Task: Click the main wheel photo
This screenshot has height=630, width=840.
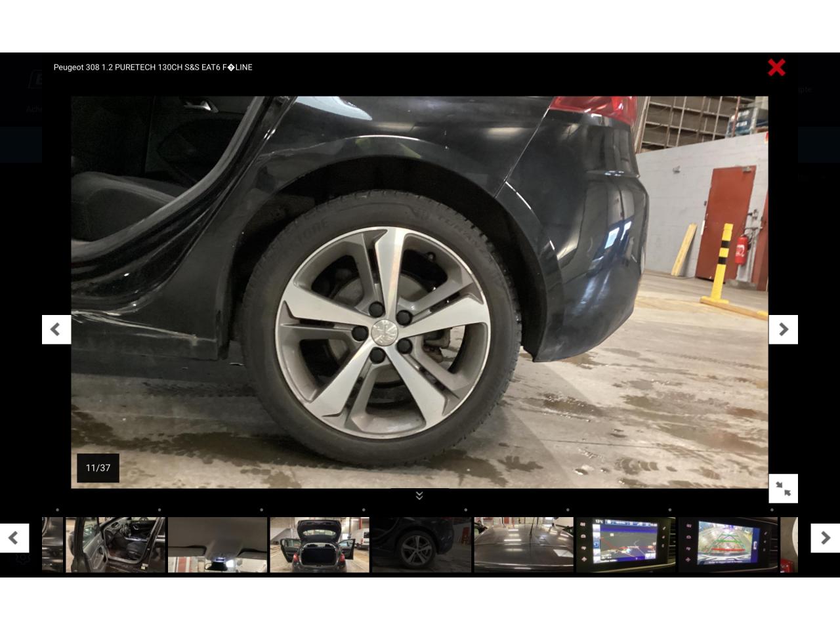Action: [419, 292]
